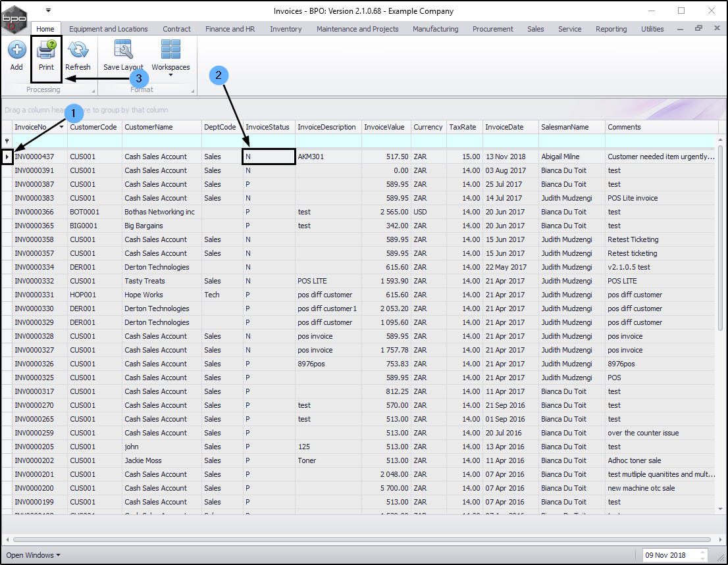
Task: Click the pos diff customer1 description
Action: pyautogui.click(x=327, y=308)
